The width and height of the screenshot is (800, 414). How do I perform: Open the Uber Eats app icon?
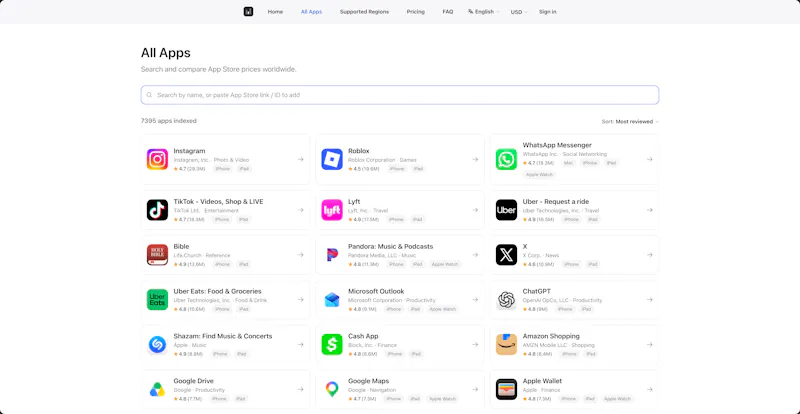point(157,300)
